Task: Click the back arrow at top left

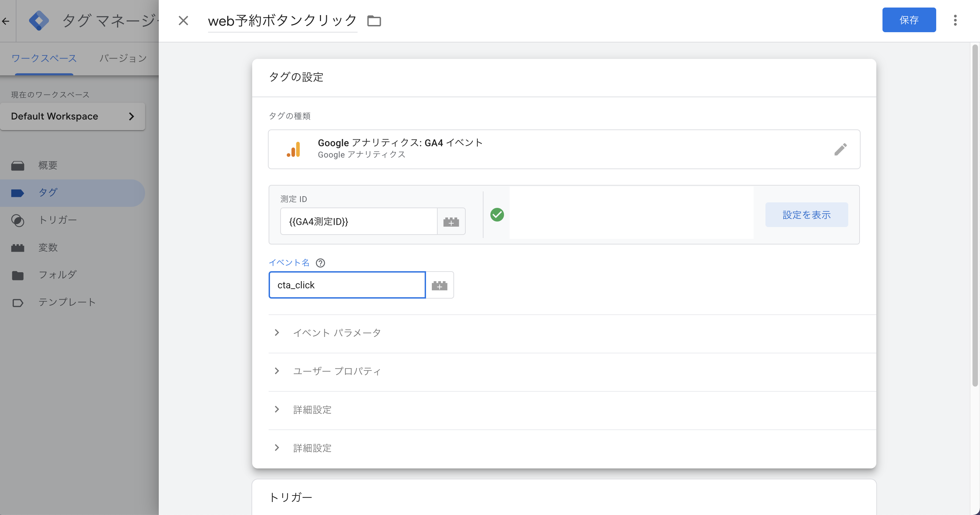Action: pos(6,21)
